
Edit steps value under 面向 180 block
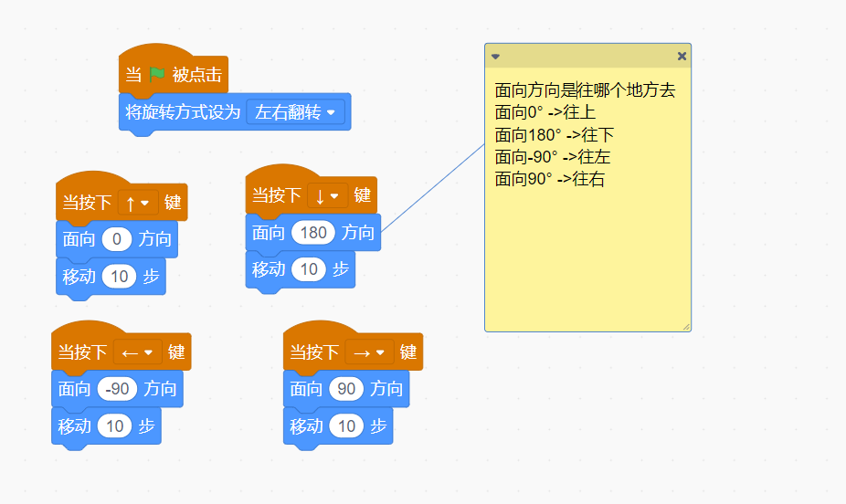(x=309, y=269)
